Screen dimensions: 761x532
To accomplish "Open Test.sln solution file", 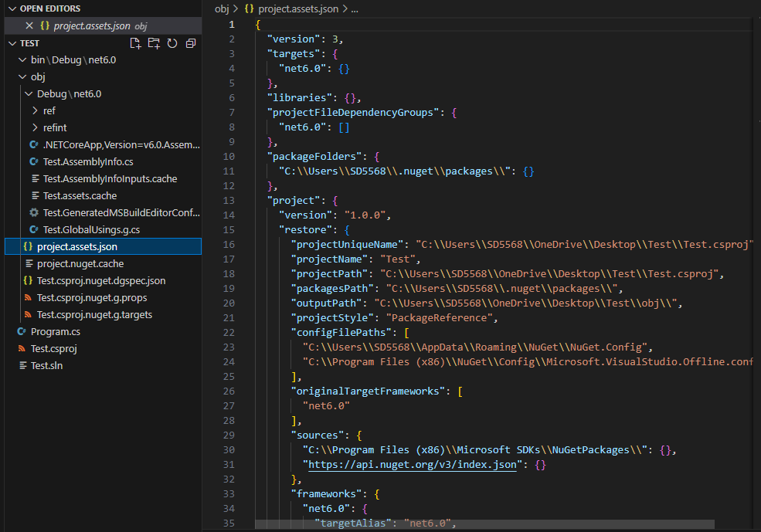I will click(x=103, y=365).
